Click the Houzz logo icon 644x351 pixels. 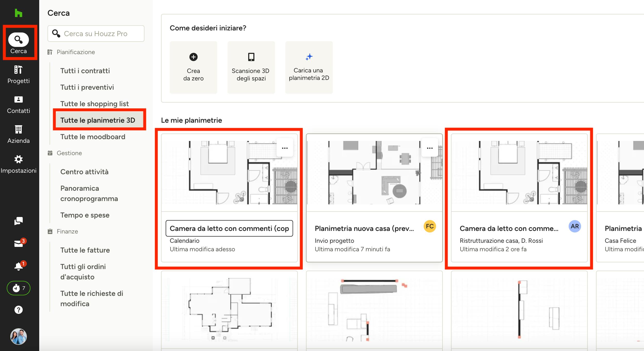[18, 13]
